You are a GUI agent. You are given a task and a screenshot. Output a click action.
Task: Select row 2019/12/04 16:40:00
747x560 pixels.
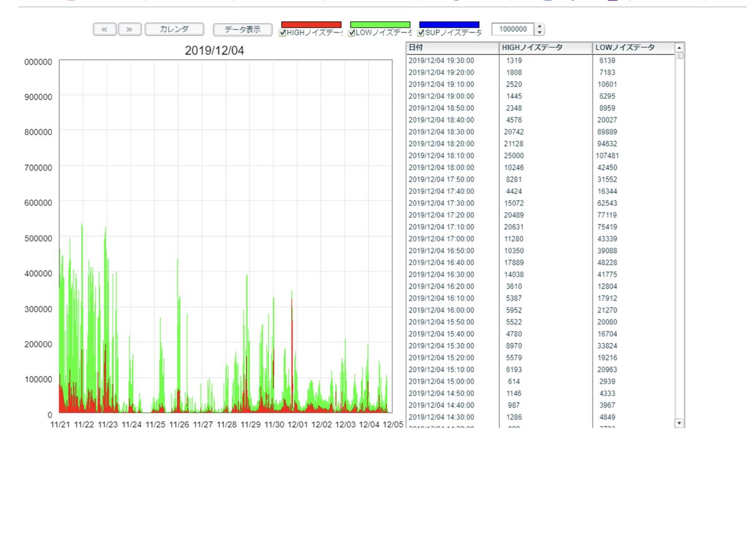coord(540,262)
